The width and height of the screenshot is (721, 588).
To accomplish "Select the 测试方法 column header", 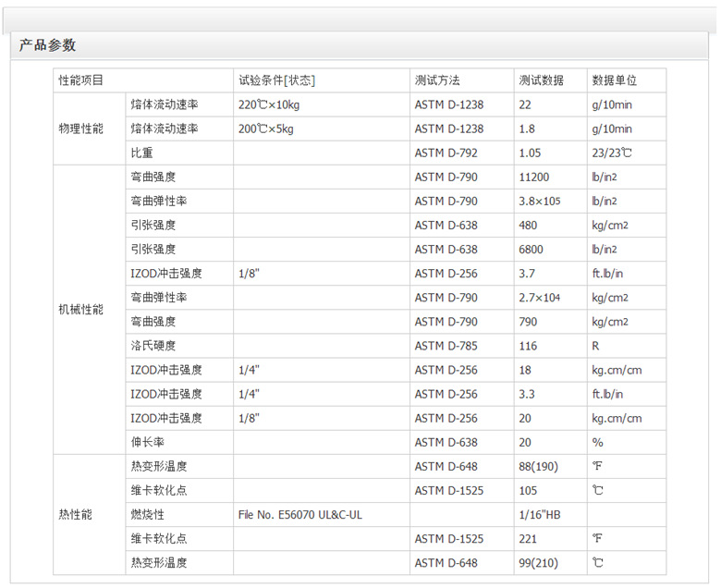I will coord(461,80).
